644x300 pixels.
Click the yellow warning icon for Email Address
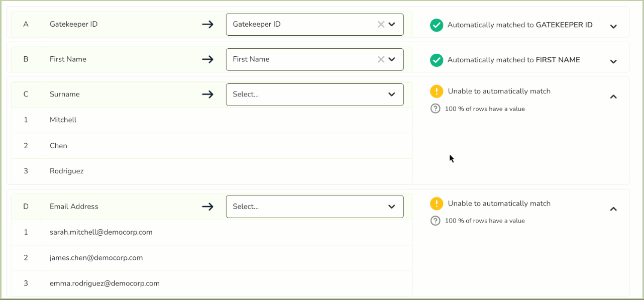pyautogui.click(x=437, y=204)
